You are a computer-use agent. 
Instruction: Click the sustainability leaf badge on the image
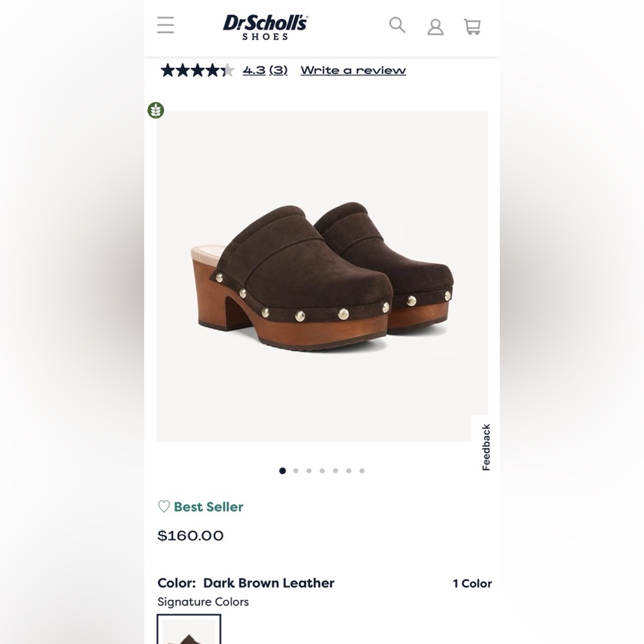[156, 110]
